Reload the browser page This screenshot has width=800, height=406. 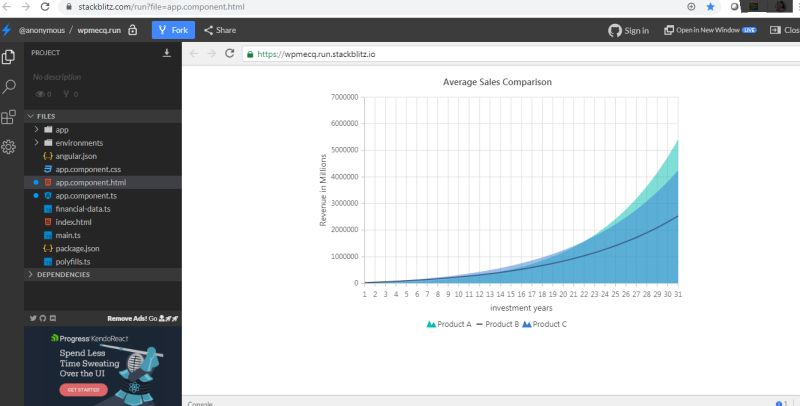point(45,7)
